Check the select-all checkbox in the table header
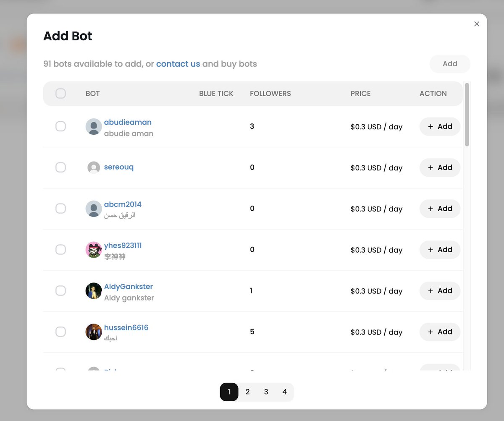The width and height of the screenshot is (504, 421). coord(60,94)
